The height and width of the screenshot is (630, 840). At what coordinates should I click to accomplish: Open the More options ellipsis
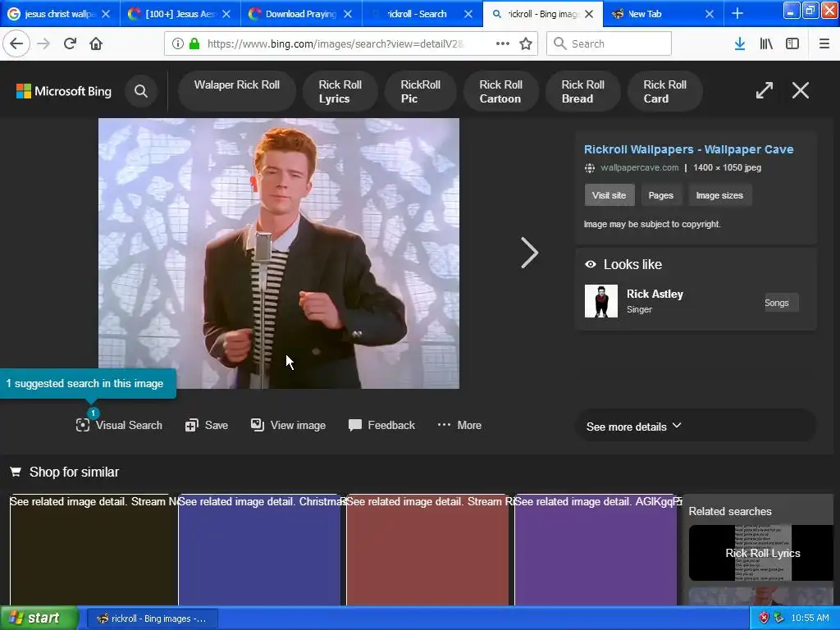pos(459,426)
